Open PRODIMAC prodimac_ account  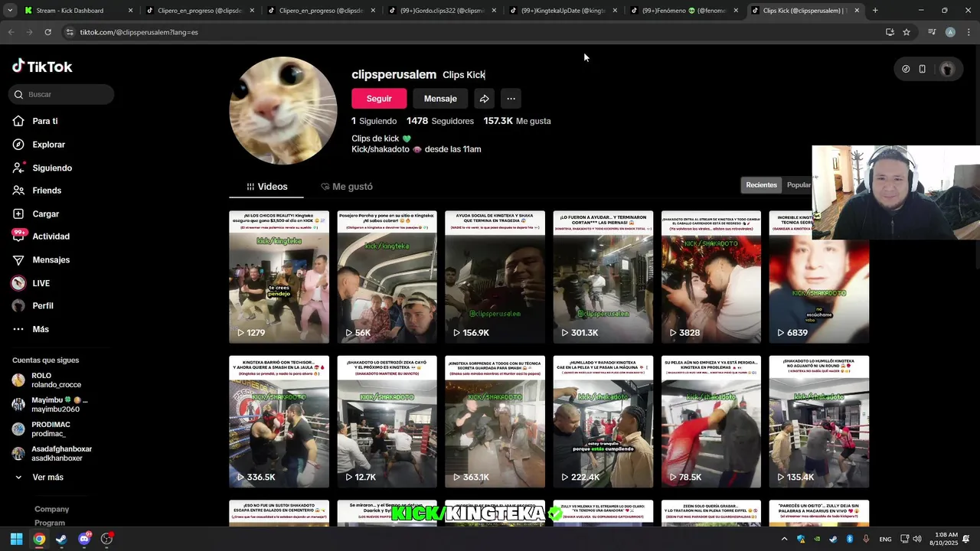(41, 429)
